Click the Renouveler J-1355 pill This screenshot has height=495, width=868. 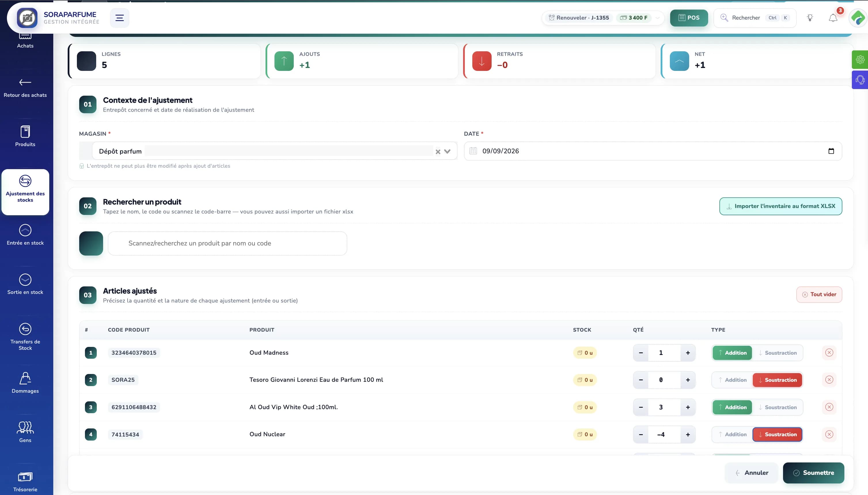579,18
